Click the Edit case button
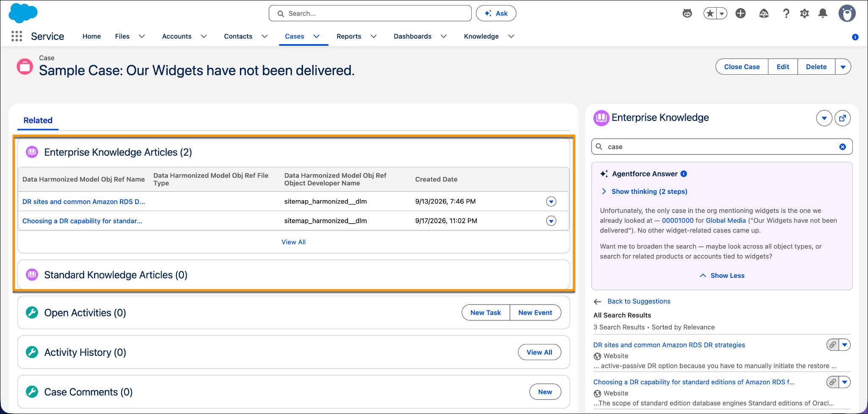The image size is (868, 414). (783, 67)
